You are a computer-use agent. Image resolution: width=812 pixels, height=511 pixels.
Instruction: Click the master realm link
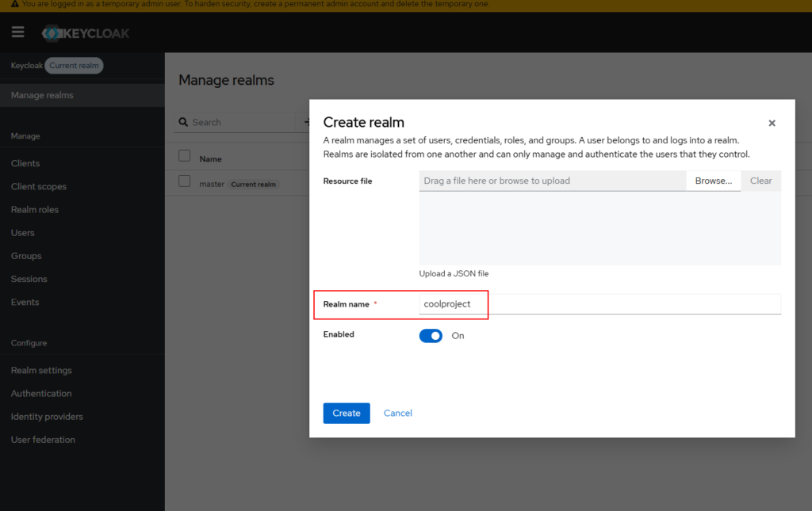tap(212, 184)
